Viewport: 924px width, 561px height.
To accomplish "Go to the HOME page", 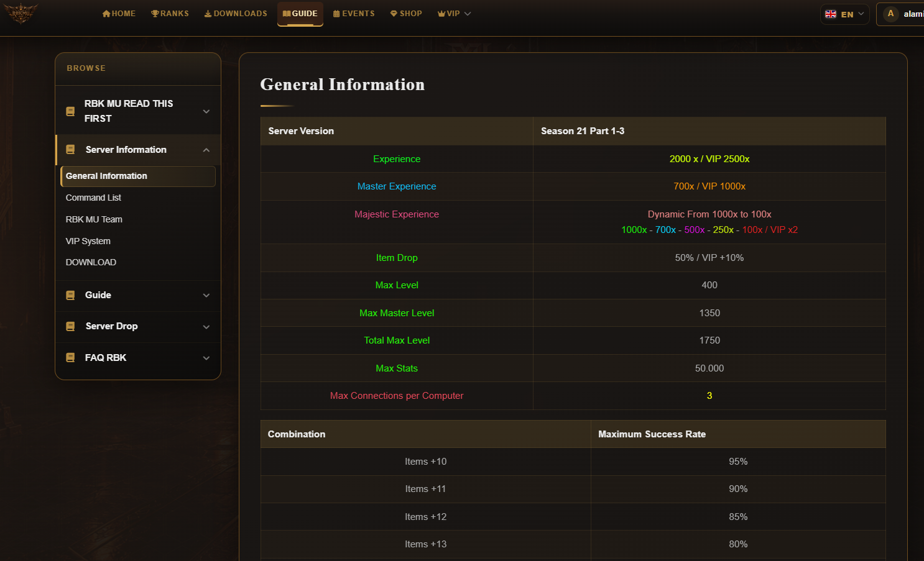I will point(119,14).
